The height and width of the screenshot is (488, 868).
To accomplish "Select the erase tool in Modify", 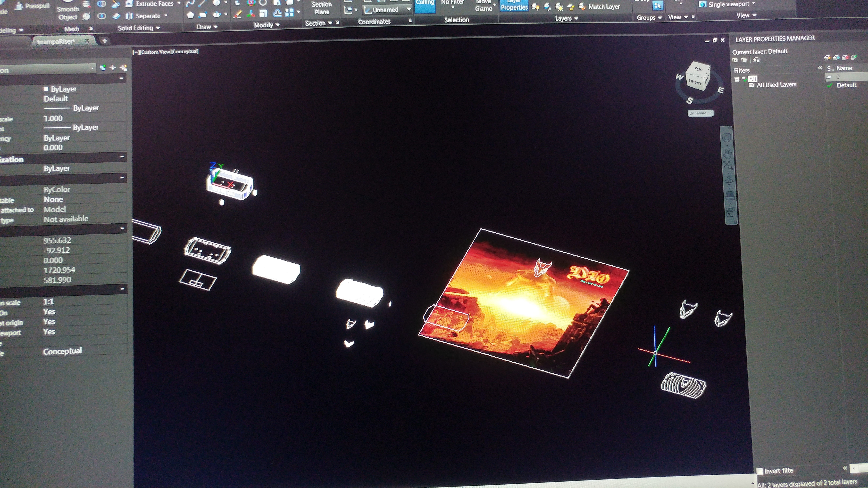I will tap(238, 14).
